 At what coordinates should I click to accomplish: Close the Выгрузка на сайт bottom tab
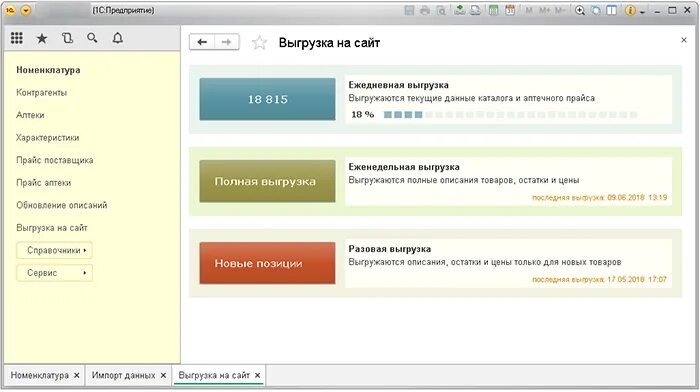coord(258,375)
